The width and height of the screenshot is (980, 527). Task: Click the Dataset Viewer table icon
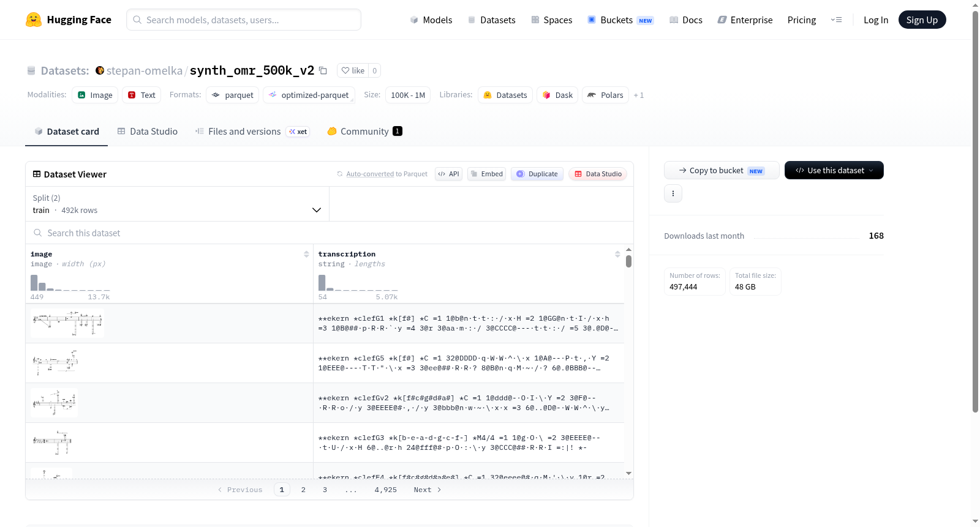click(37, 174)
